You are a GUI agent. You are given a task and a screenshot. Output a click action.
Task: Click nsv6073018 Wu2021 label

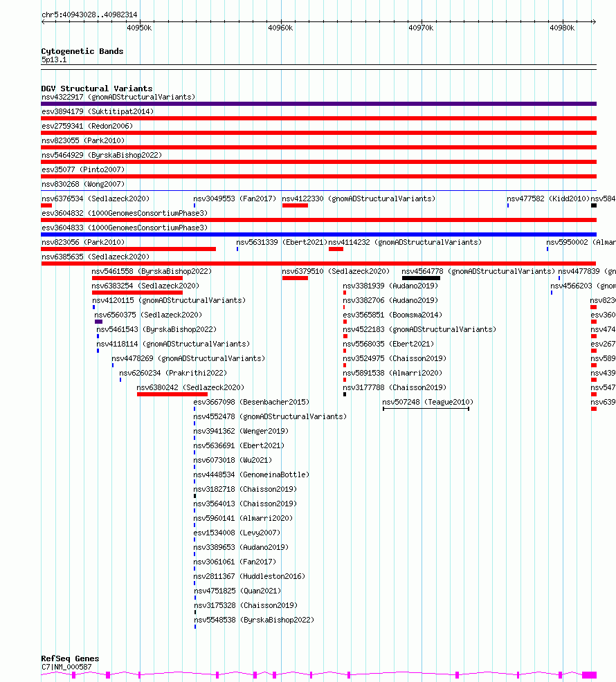pos(233,460)
